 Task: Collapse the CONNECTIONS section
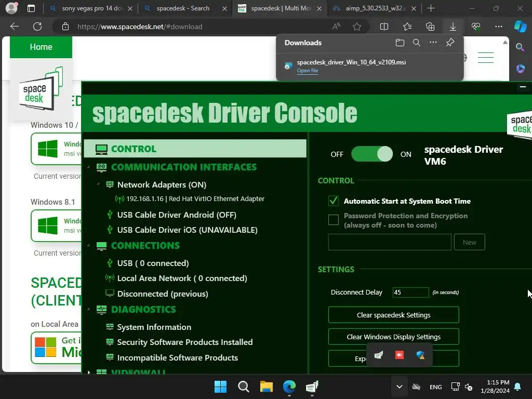(88, 245)
